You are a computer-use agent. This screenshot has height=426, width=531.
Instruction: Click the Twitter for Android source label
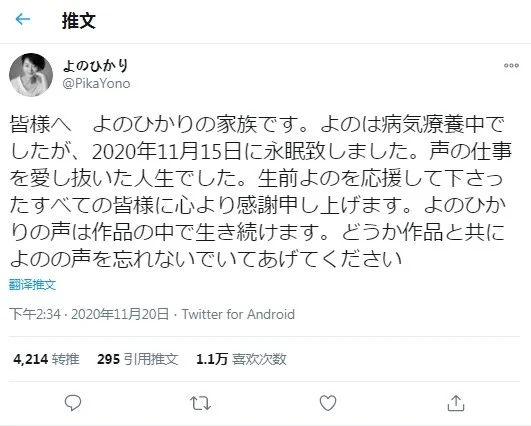click(x=238, y=314)
